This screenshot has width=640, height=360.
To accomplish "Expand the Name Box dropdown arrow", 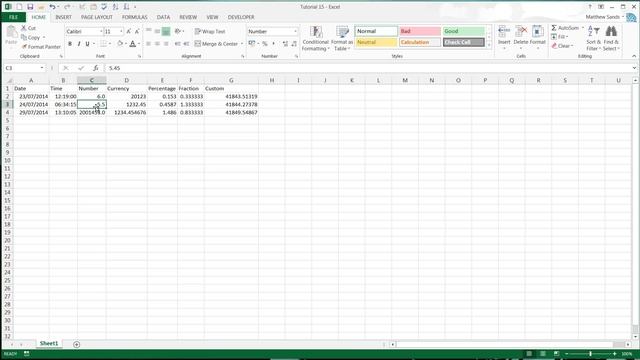I will point(42,68).
